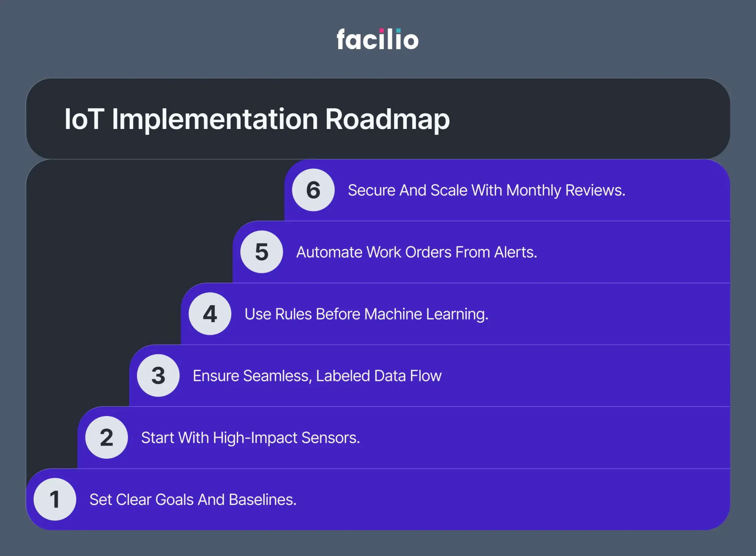Screen dimensions: 756x556
Task: Click the pink dot in facilio logo
Action: coord(381,31)
